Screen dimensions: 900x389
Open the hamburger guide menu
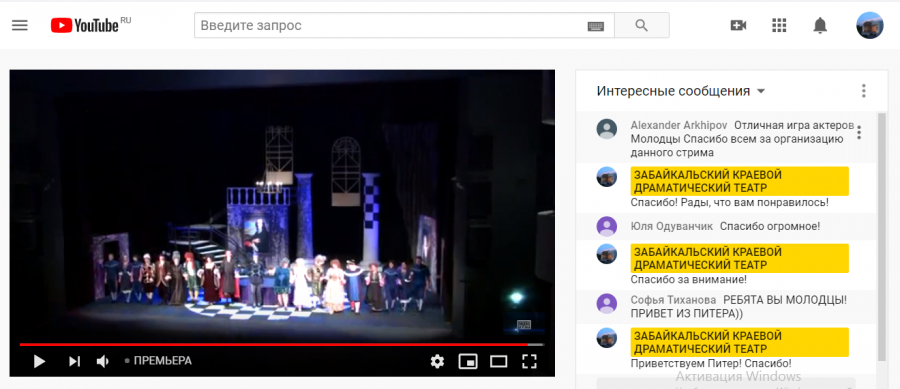20,25
